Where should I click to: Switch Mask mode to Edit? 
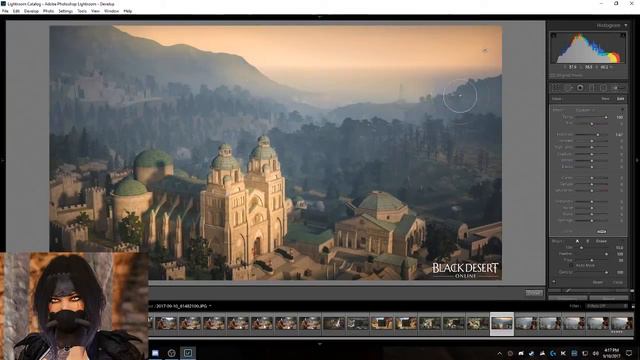[620, 99]
